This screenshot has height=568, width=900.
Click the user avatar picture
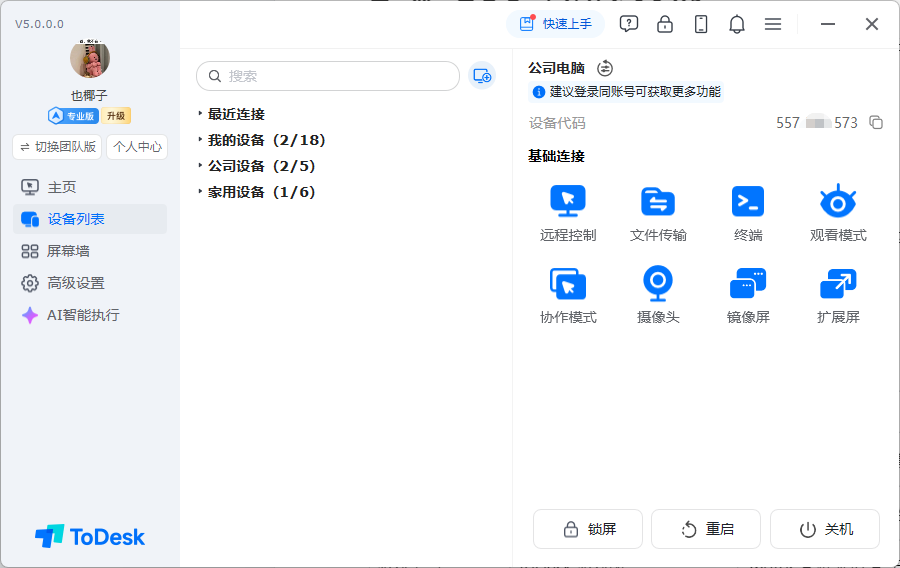(90, 59)
